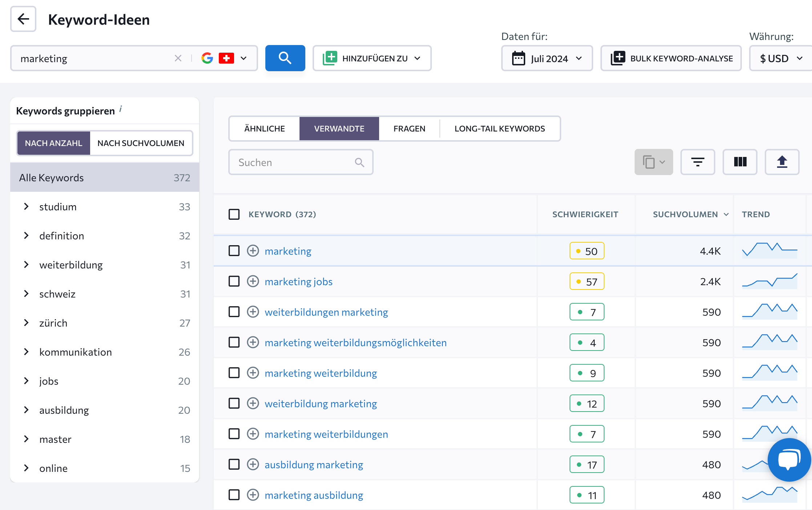Open Bulk Keyword-Analyse

coord(671,58)
